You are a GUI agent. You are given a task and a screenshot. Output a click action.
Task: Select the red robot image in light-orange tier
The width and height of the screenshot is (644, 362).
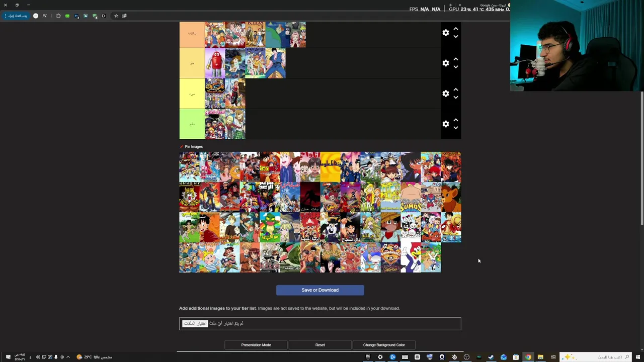[215, 63]
